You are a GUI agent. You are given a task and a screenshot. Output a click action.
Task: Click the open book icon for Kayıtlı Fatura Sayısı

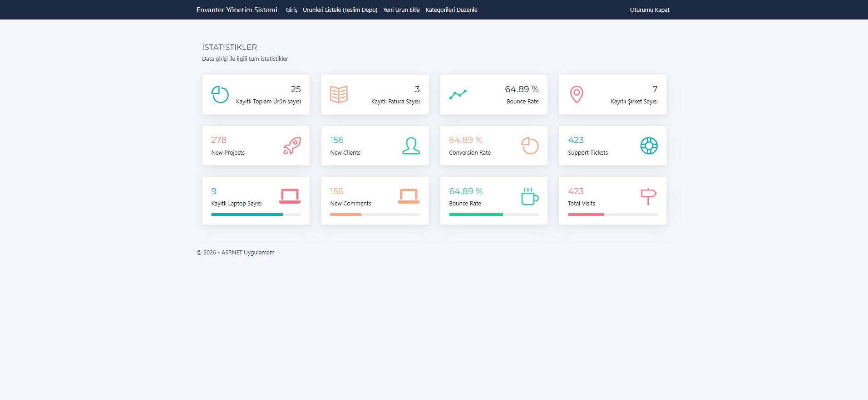pyautogui.click(x=339, y=94)
